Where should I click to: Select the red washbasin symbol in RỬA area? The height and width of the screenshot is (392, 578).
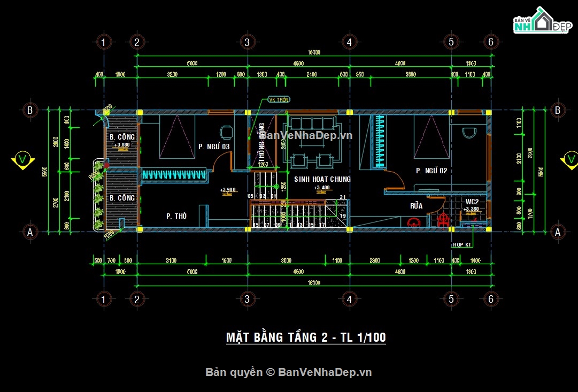414,222
